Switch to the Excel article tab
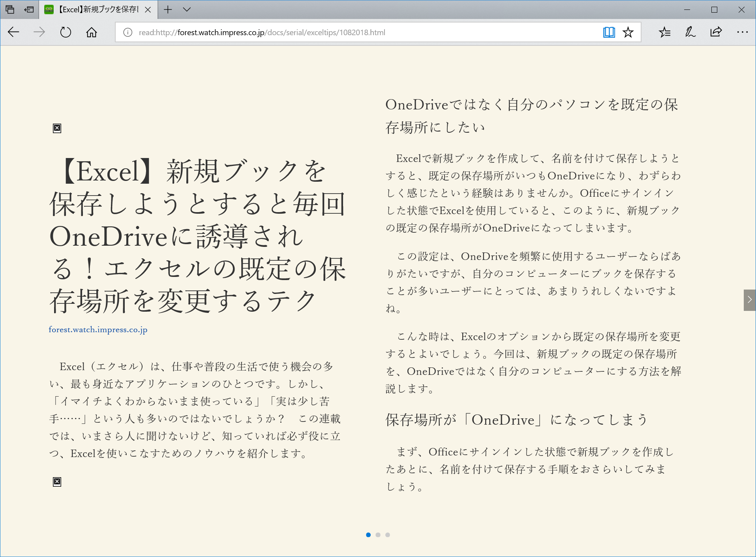This screenshot has height=557, width=756. pos(95,9)
